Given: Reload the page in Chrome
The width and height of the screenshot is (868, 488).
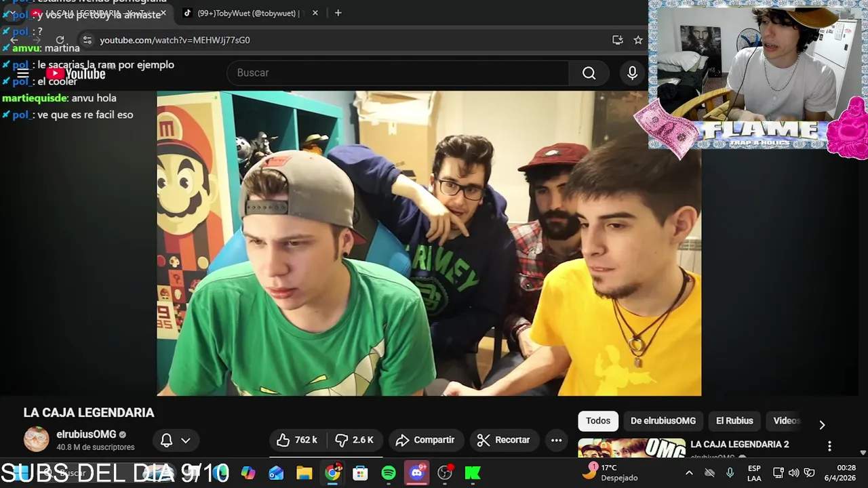Looking at the screenshot, I should click(x=60, y=40).
